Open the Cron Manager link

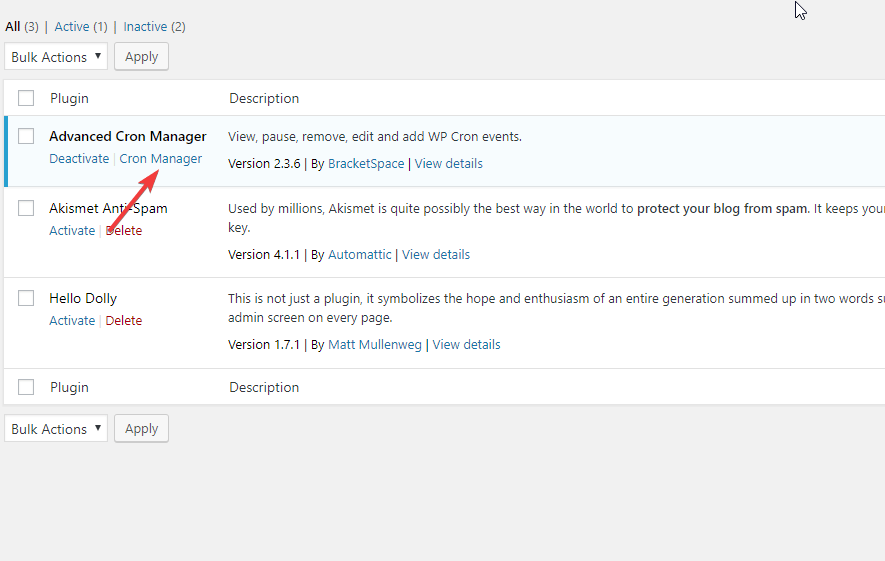click(x=160, y=159)
